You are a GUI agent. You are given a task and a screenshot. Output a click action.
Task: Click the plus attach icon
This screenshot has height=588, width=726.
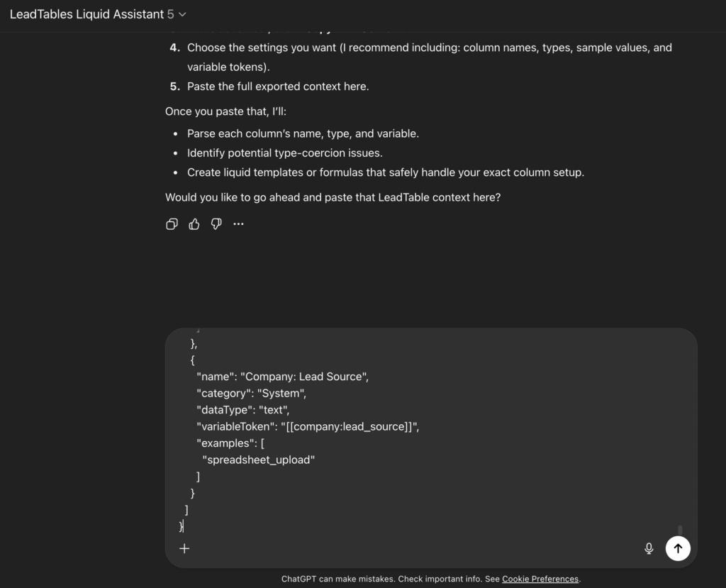coord(184,548)
